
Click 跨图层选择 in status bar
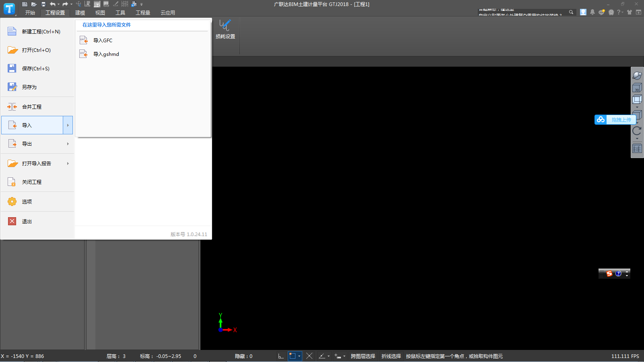point(363,356)
